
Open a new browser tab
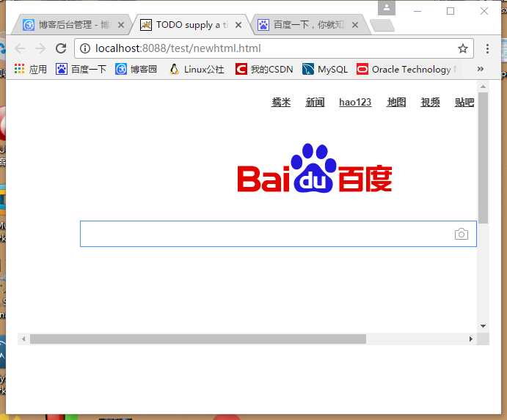tap(382, 26)
